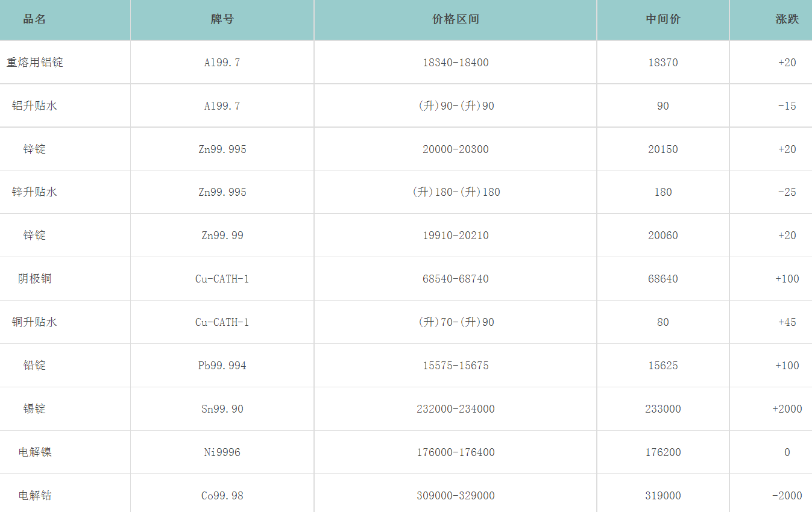
Task: Open the 铝升贴水 product row name
Action: tap(34, 106)
